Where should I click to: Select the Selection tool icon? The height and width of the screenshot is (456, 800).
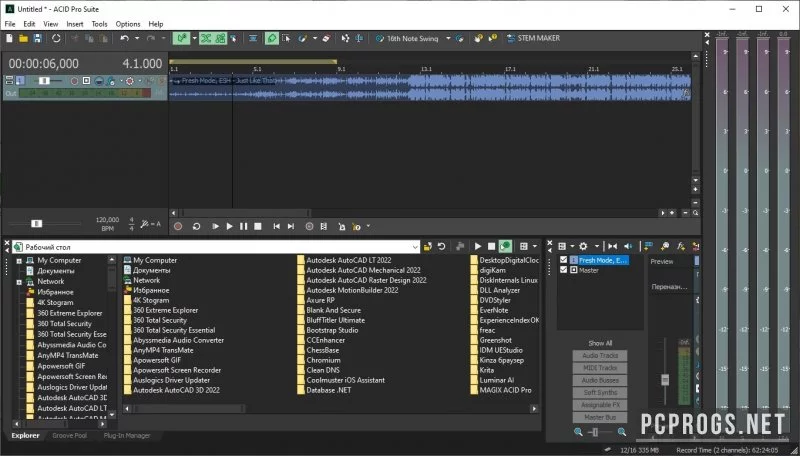286,38
